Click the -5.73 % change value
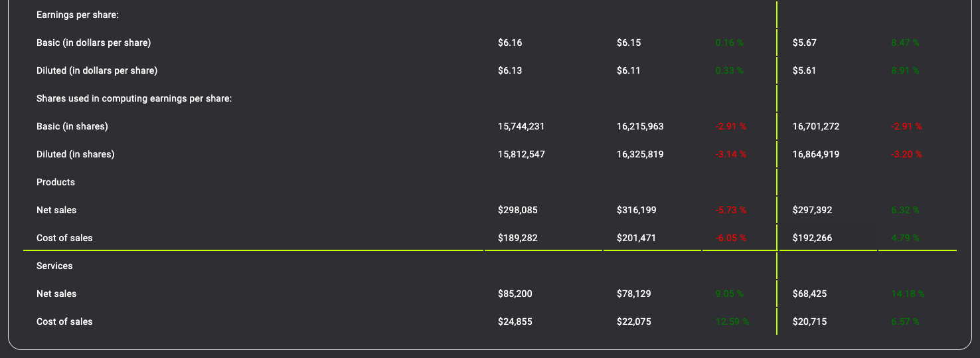This screenshot has width=980, height=358. pyautogui.click(x=730, y=210)
